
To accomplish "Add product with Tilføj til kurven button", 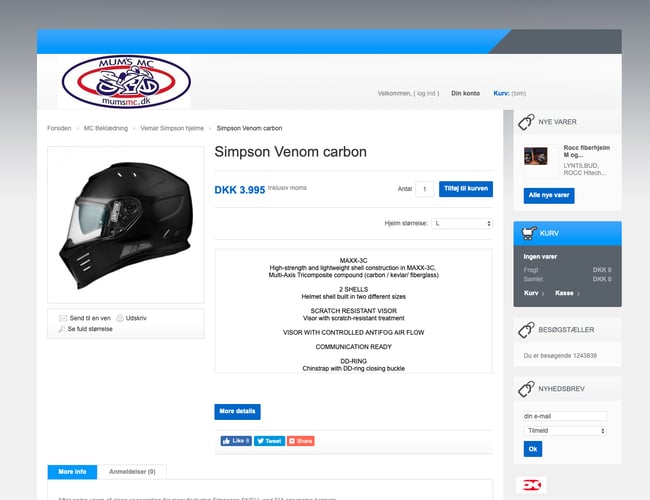I will point(466,189).
